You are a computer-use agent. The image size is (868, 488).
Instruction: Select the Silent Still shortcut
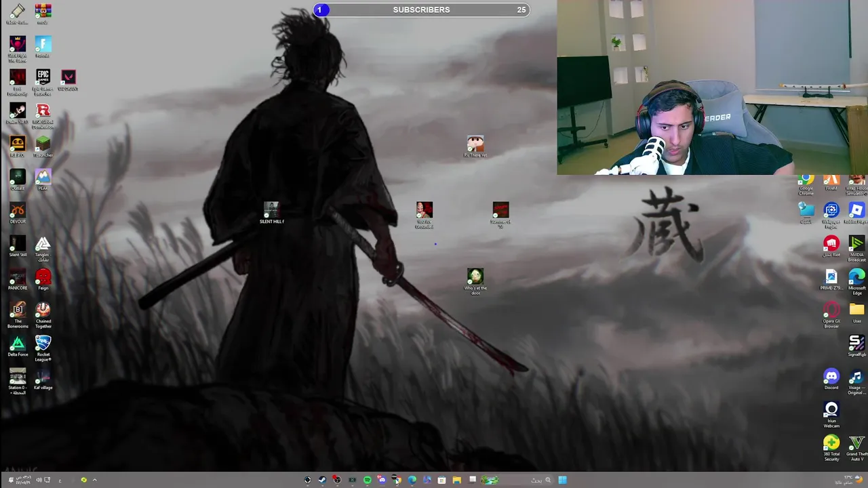(18, 246)
